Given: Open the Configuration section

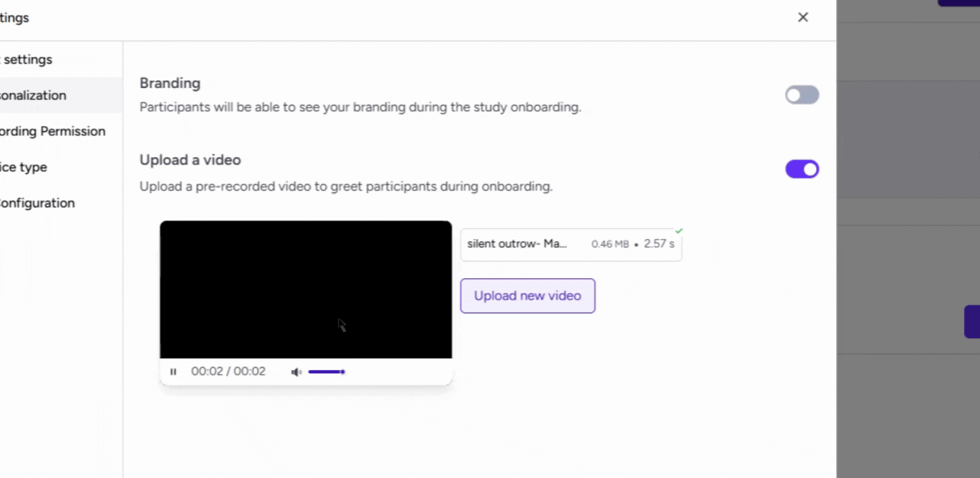Looking at the screenshot, I should pos(38,203).
